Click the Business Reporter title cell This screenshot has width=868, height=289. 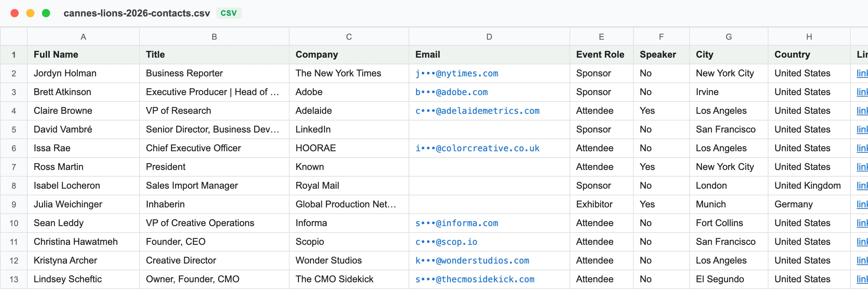click(x=214, y=73)
